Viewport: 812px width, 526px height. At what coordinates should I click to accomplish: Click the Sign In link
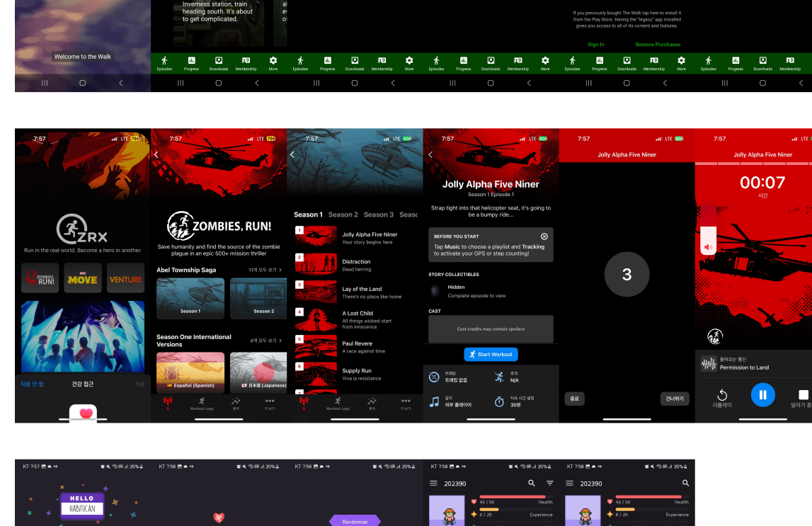click(595, 45)
